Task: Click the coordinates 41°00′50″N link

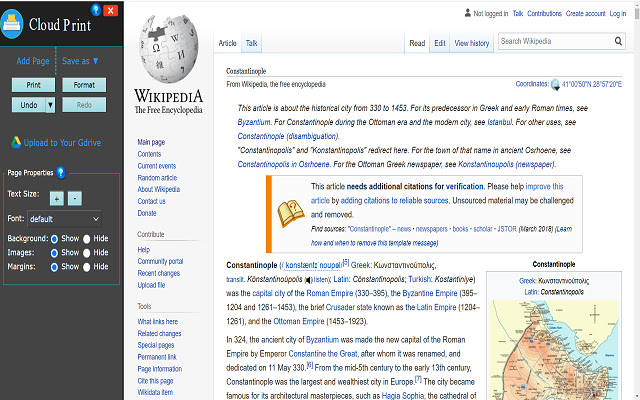Action: (592, 84)
